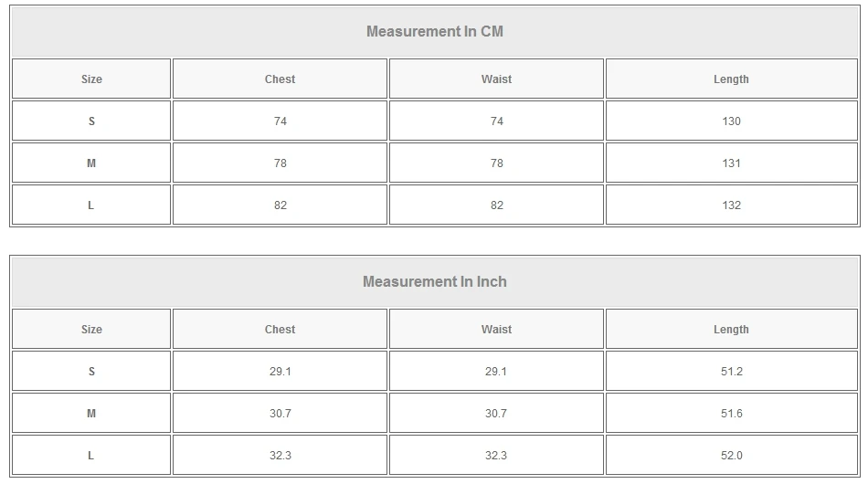
Task: Click size L waist value 82 in CM table
Action: 496,205
